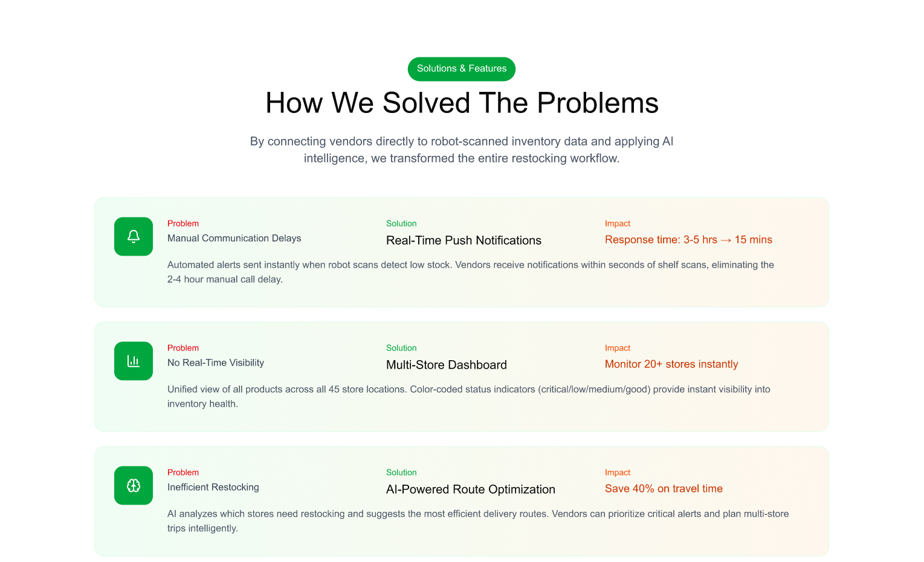The width and height of the screenshot is (924, 562).
Task: Select 'Real-Time Push Notifications' solution title
Action: [464, 241]
